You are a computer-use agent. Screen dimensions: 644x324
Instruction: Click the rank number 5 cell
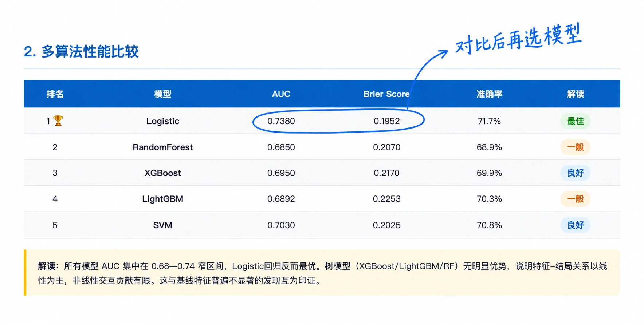55,225
